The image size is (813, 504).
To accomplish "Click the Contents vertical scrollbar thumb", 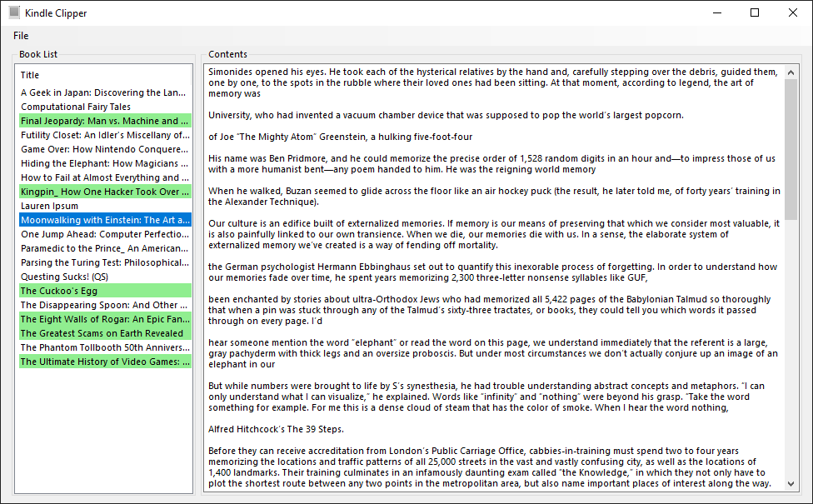I will 791,149.
